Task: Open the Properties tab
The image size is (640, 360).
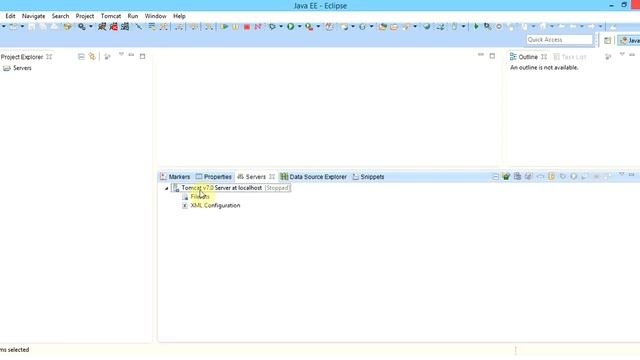Action: click(213, 177)
